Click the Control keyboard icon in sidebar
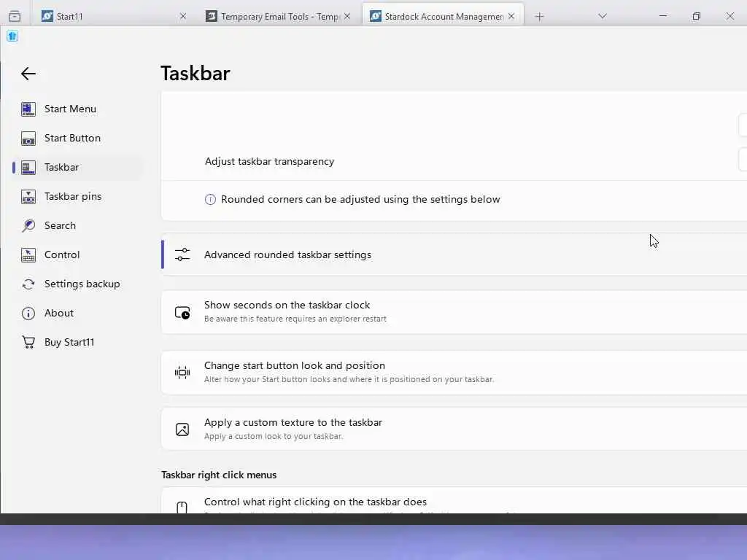This screenshot has height=560, width=747. click(28, 255)
